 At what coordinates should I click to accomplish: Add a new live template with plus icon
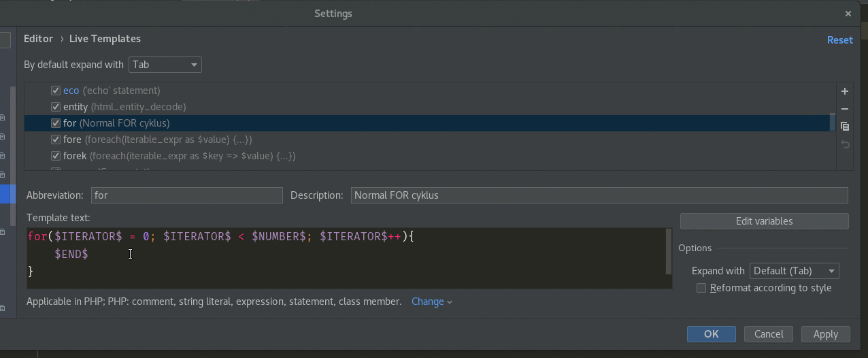tap(845, 91)
